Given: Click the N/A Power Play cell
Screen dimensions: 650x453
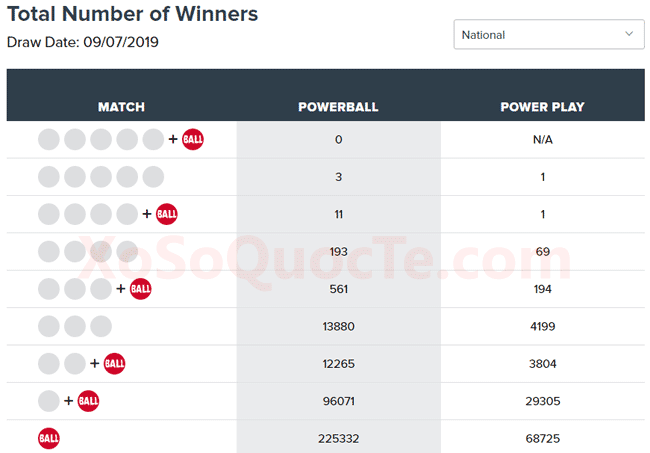Looking at the screenshot, I should 542,139.
